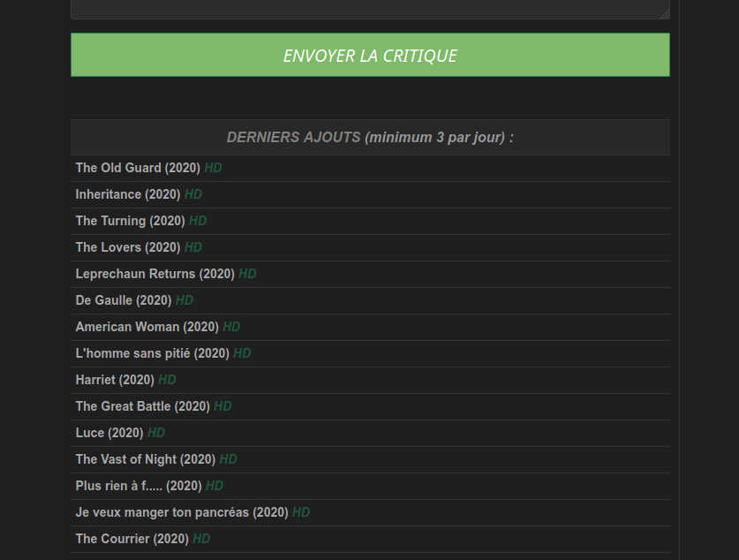Click the ENVOYER LA CRITIQUE button
The height and width of the screenshot is (560, 739).
point(370,55)
